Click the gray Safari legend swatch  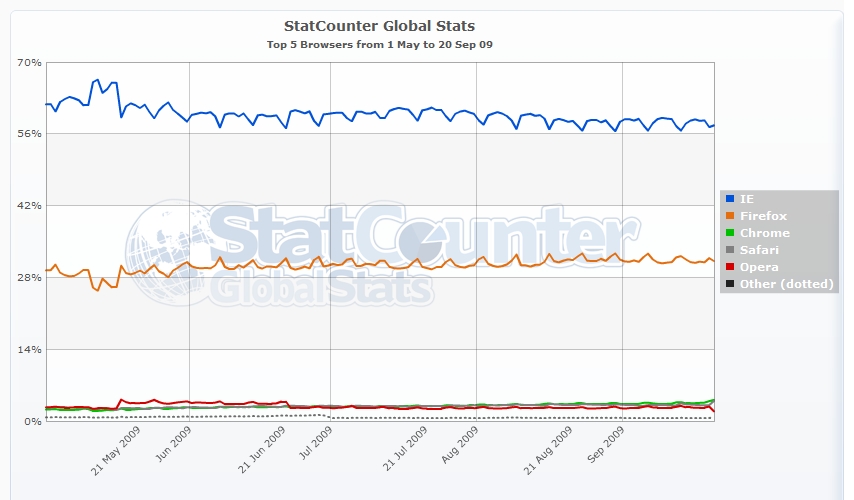tap(729, 250)
